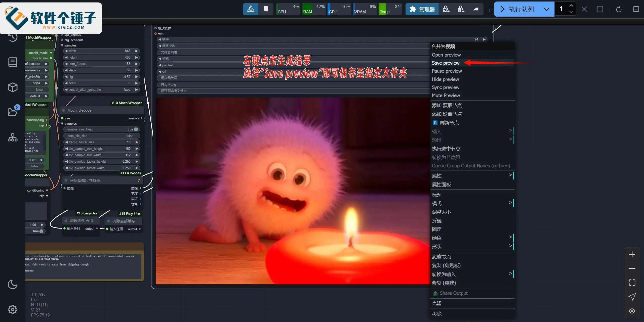Click the share arrow icon in toolbar
The image size is (644, 322).
pos(476,9)
